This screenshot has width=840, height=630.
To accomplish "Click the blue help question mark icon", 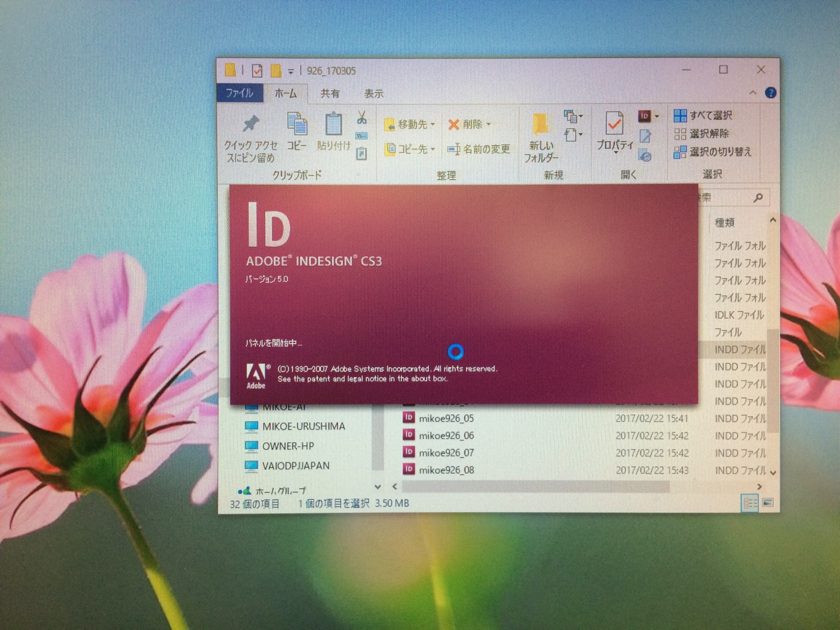I will (770, 93).
